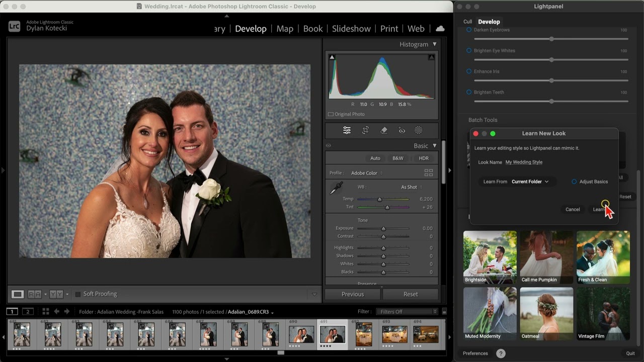Open Learn From Current Folder dropdown
644x362 pixels.
point(530,182)
